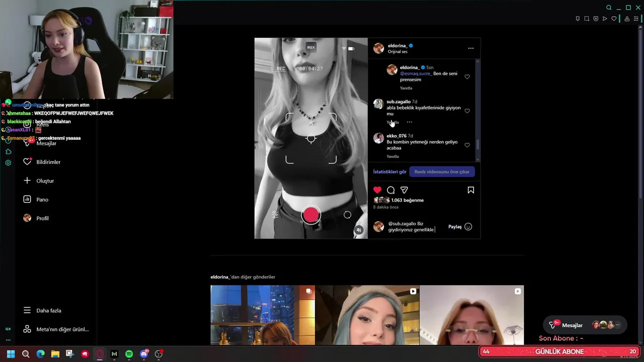Image resolution: width=644 pixels, height=362 pixels.
Task: Open post options three-dot menu
Action: [471, 48]
